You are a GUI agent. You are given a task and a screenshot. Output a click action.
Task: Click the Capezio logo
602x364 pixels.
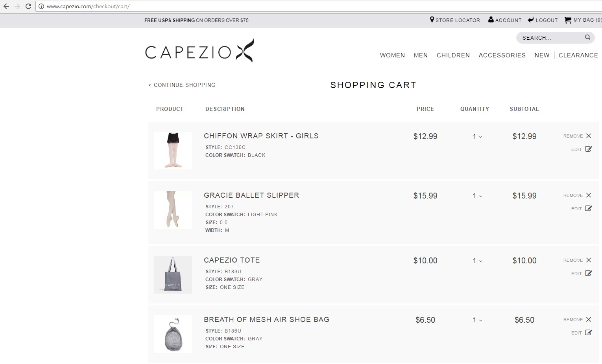(x=199, y=51)
